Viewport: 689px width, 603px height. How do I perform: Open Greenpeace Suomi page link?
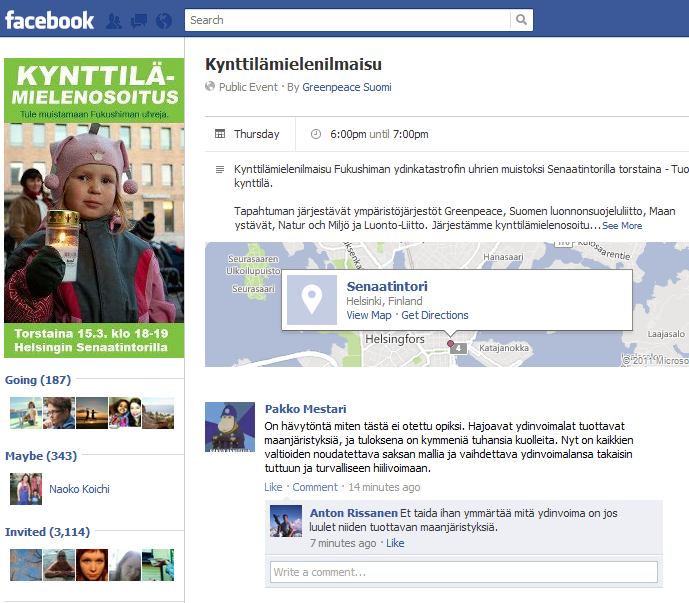[x=347, y=87]
